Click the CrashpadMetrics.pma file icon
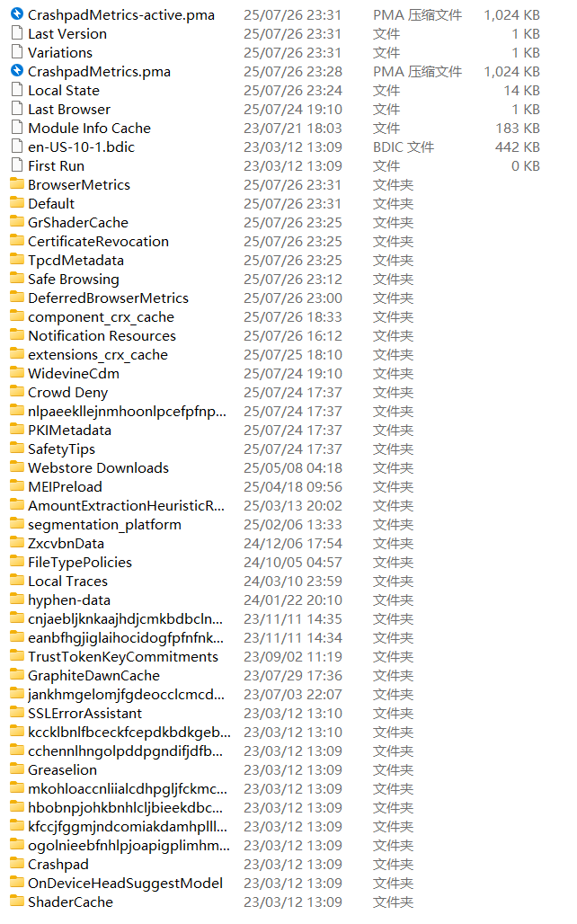The width and height of the screenshot is (577, 924). point(16,71)
